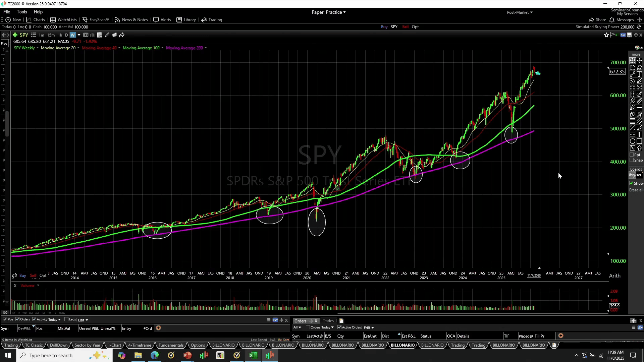
Task: Open the pencil draw icon in chart toolbar
Action: [x=107, y=35]
